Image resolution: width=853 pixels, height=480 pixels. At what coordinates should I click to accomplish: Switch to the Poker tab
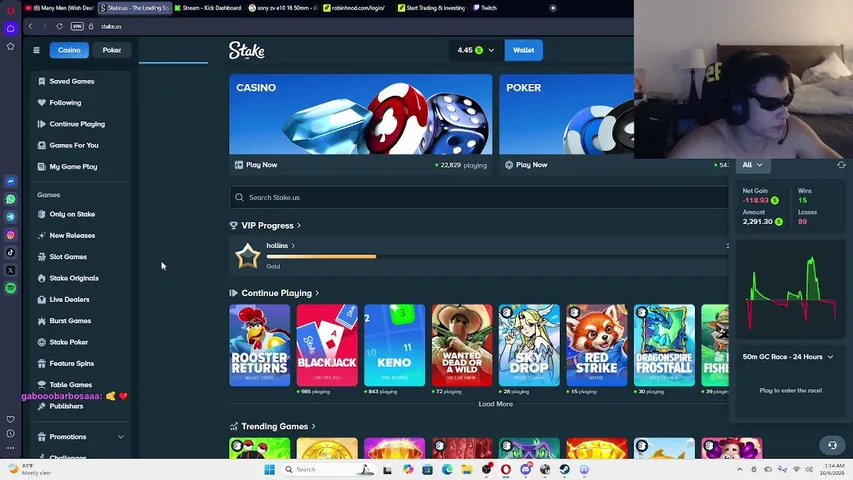(112, 50)
